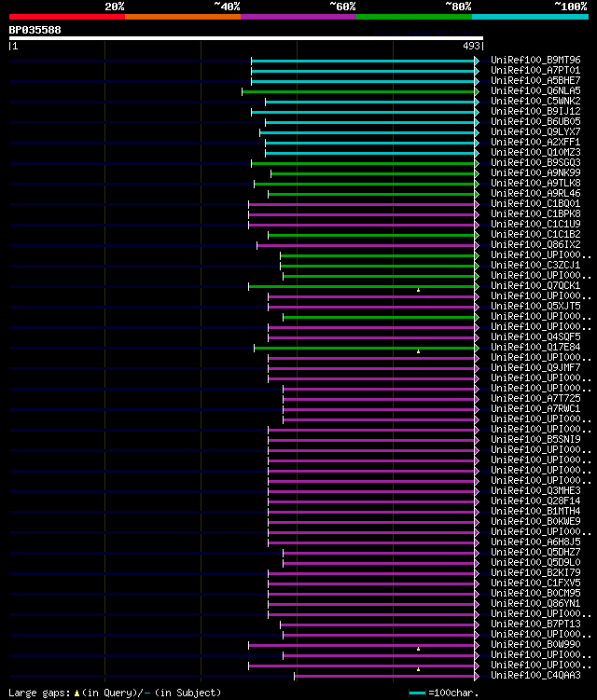597x700 pixels.
Task: Open hit UniRef100_B9MT96
Action: click(x=535, y=61)
